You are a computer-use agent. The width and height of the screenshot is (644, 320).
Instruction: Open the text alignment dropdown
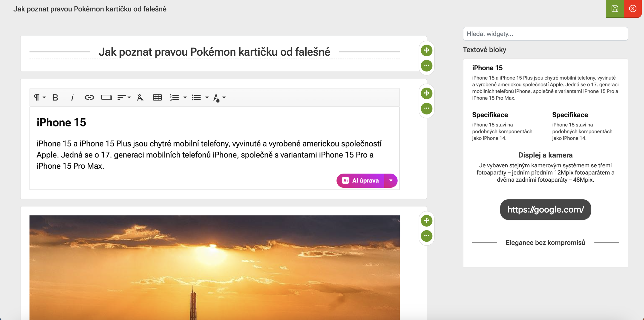(x=124, y=97)
